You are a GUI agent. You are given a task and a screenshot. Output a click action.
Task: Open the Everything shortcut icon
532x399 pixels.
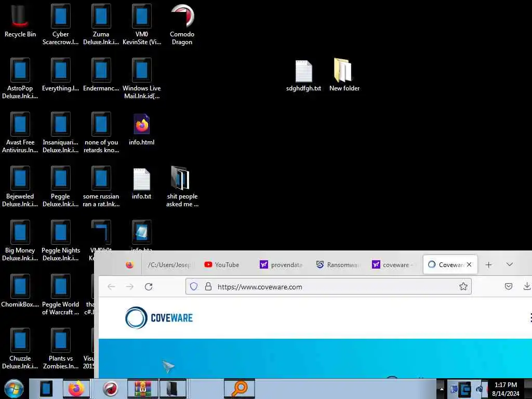60,75
